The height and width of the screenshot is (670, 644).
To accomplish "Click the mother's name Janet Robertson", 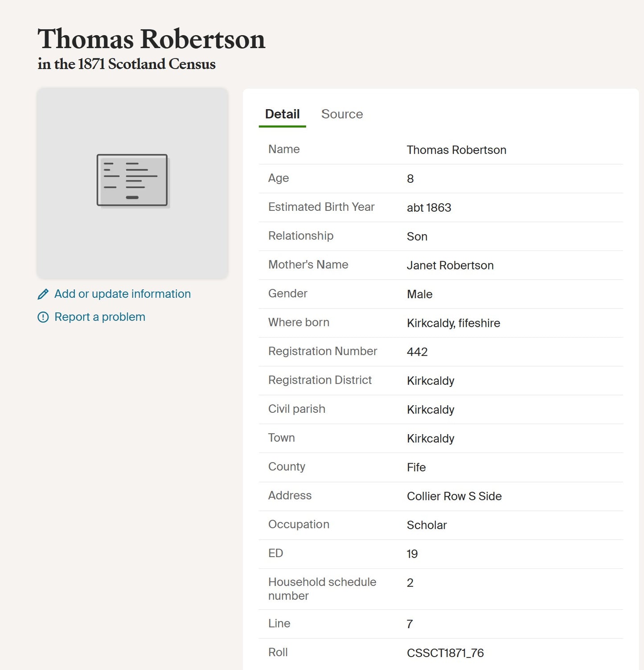I will [x=450, y=266].
